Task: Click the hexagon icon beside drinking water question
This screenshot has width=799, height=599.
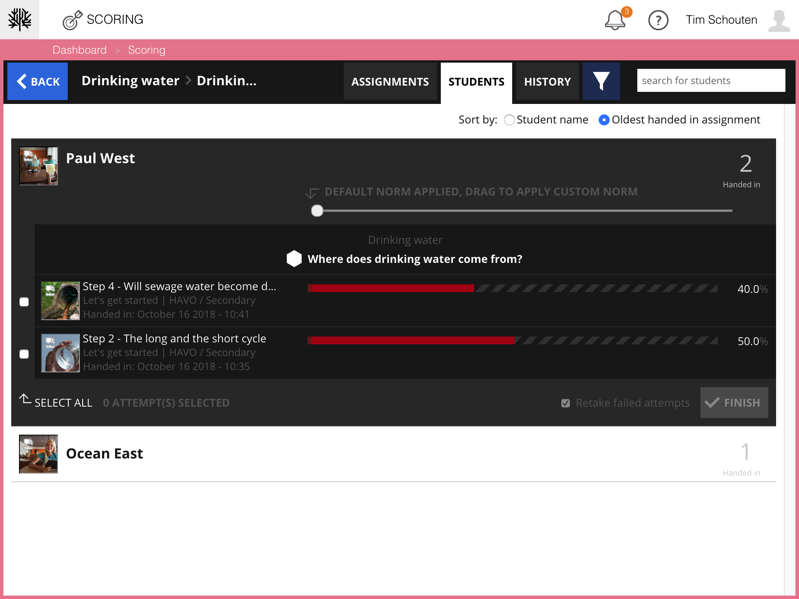Action: 294,259
